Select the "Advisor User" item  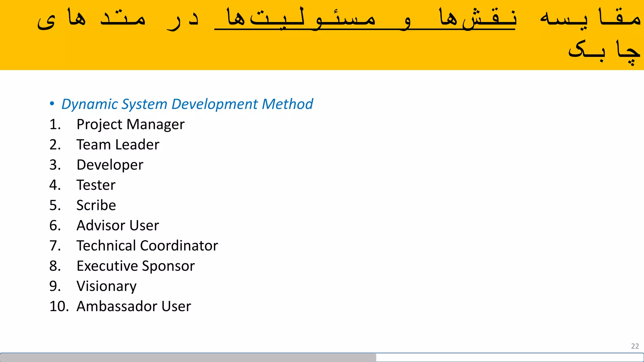point(118,226)
